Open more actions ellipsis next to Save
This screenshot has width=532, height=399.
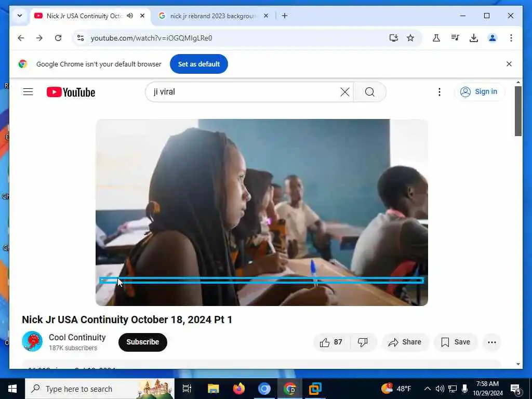(492, 342)
